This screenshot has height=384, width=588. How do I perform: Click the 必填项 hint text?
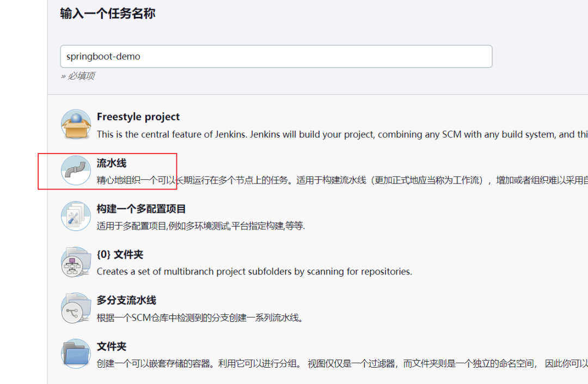(78, 76)
